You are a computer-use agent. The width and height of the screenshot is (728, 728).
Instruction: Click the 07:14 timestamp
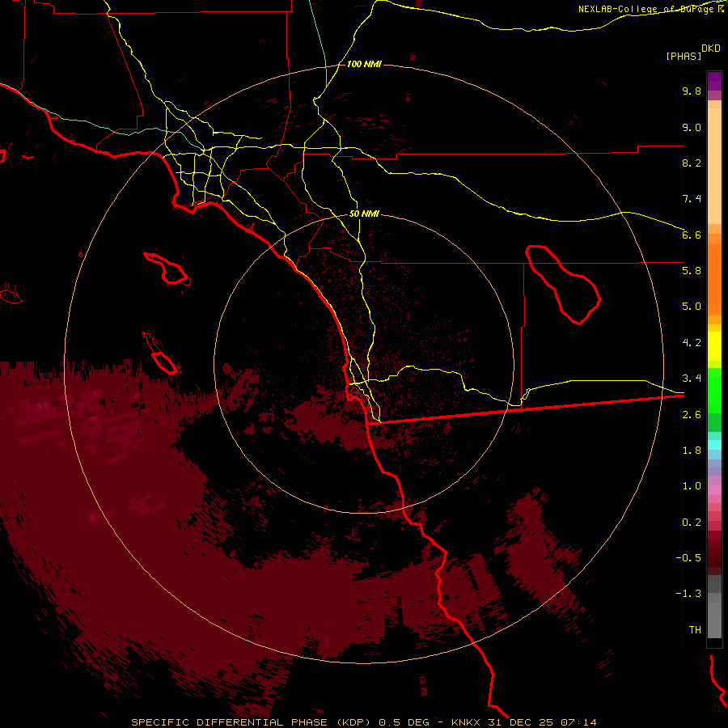click(578, 722)
